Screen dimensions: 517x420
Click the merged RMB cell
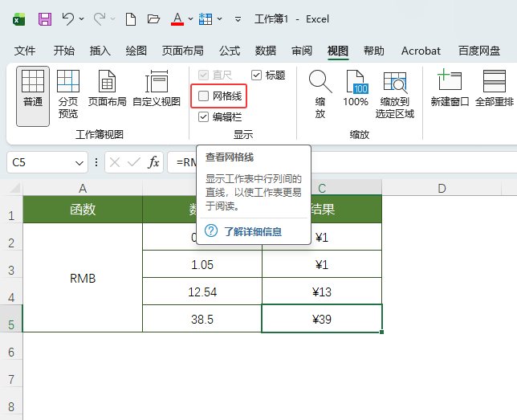[83, 278]
